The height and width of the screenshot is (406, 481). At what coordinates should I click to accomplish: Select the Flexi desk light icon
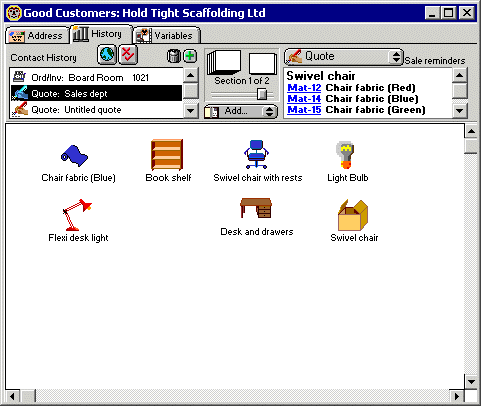coord(77,215)
